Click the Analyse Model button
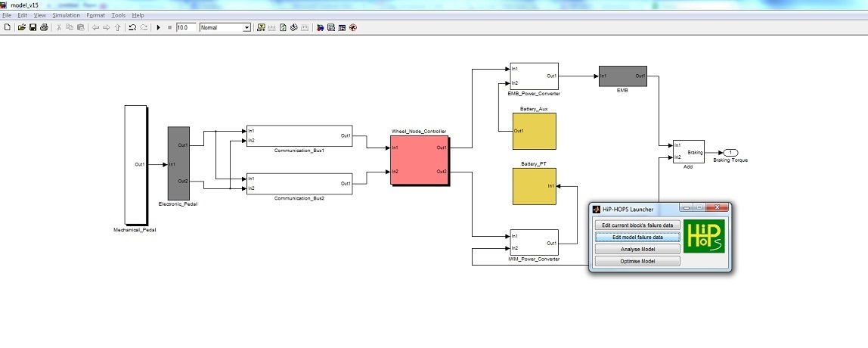This screenshot has width=868, height=348. (637, 249)
